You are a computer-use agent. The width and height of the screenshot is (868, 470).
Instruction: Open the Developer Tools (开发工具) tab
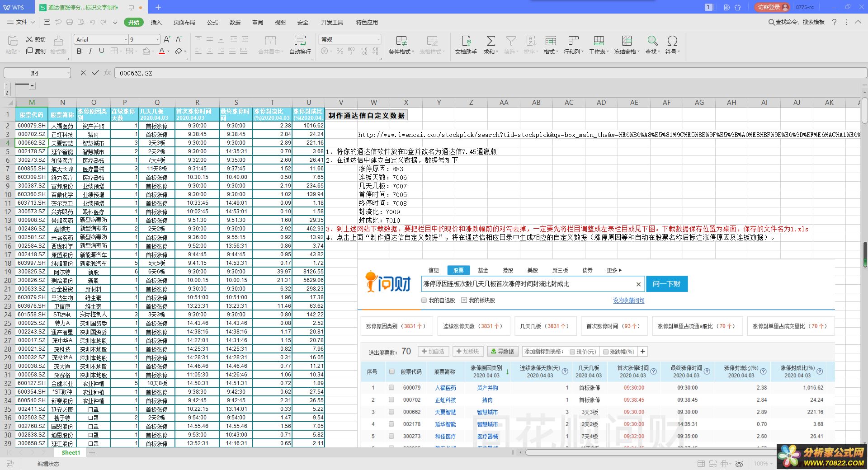click(x=332, y=22)
